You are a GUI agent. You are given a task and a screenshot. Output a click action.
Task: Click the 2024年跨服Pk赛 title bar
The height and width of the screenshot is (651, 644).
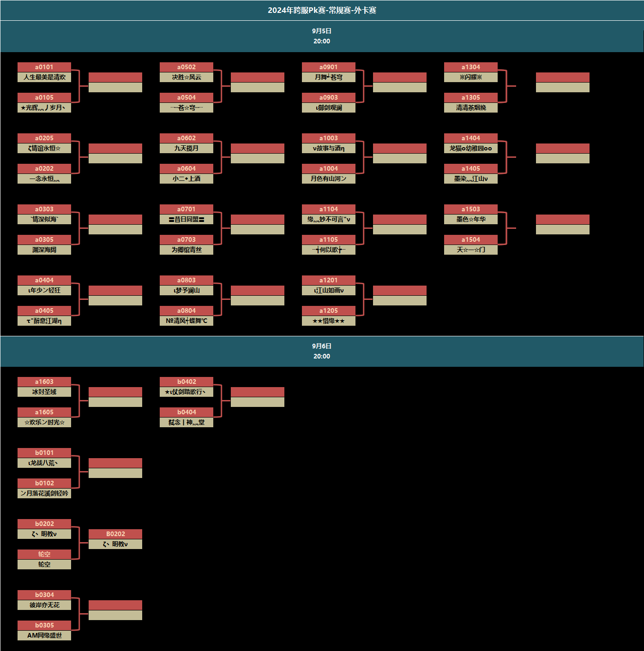point(322,10)
